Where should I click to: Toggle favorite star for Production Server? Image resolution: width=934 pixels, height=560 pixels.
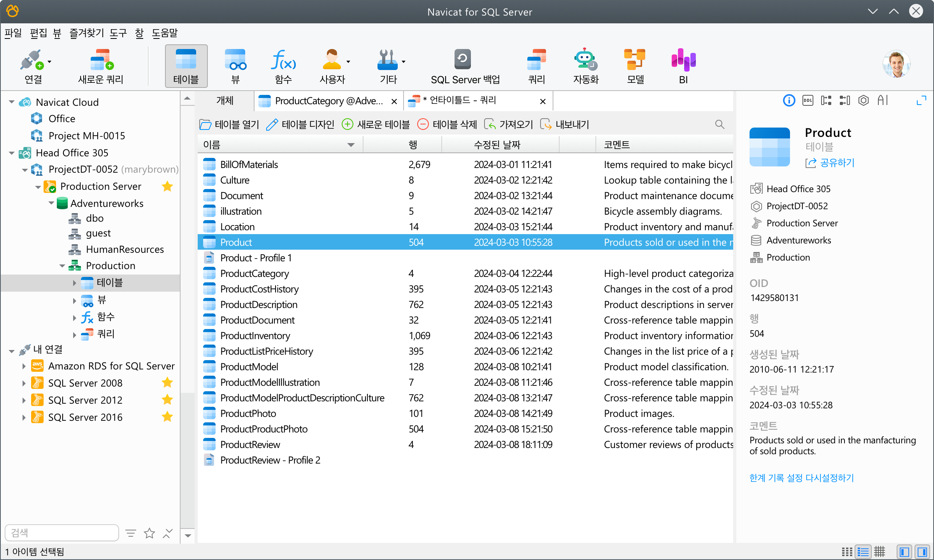tap(167, 186)
